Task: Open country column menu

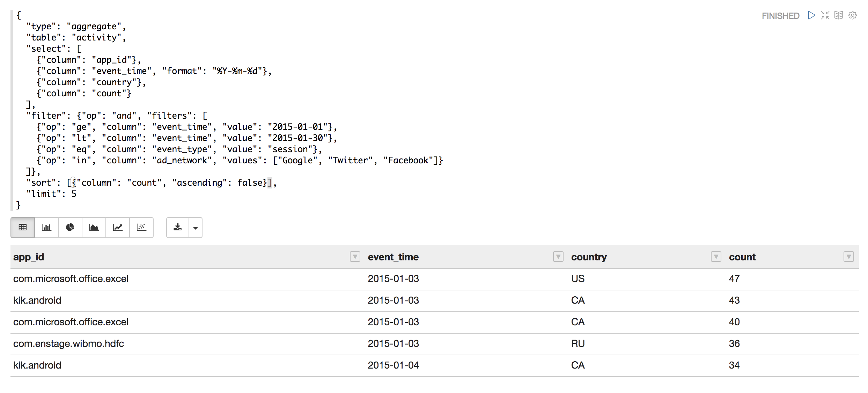Action: [x=716, y=257]
